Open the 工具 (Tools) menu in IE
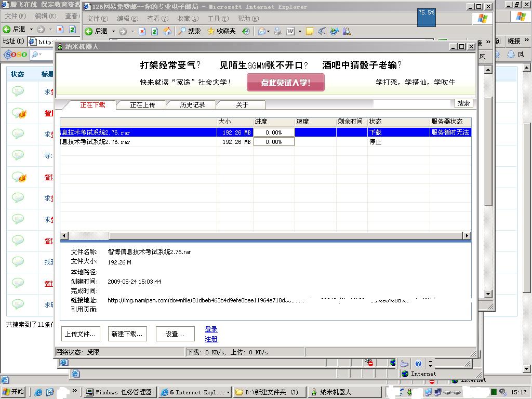This screenshot has width=532, height=399. point(217,18)
